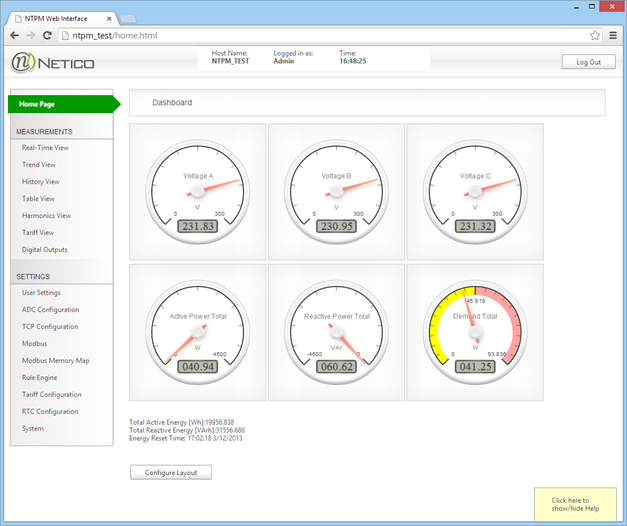Image resolution: width=627 pixels, height=526 pixels.
Task: Click the browser forward arrow
Action: [x=31, y=36]
